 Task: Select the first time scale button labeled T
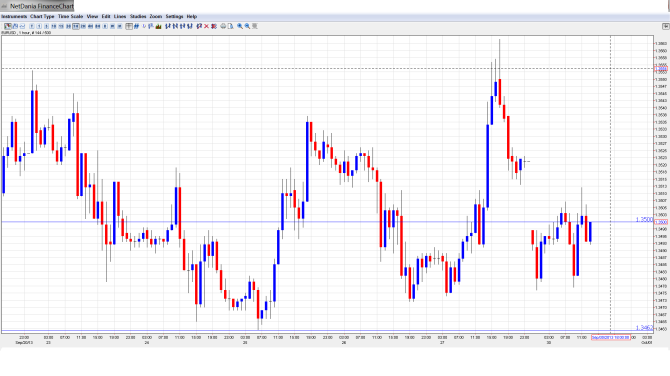[32, 26]
